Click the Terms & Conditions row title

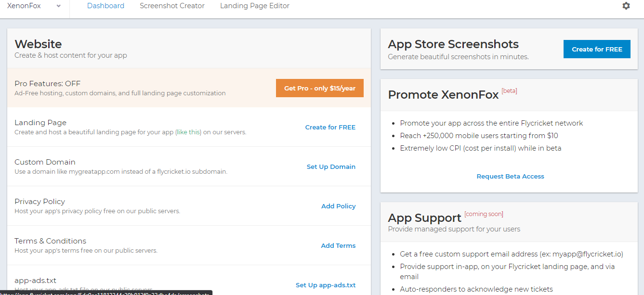[x=50, y=241]
